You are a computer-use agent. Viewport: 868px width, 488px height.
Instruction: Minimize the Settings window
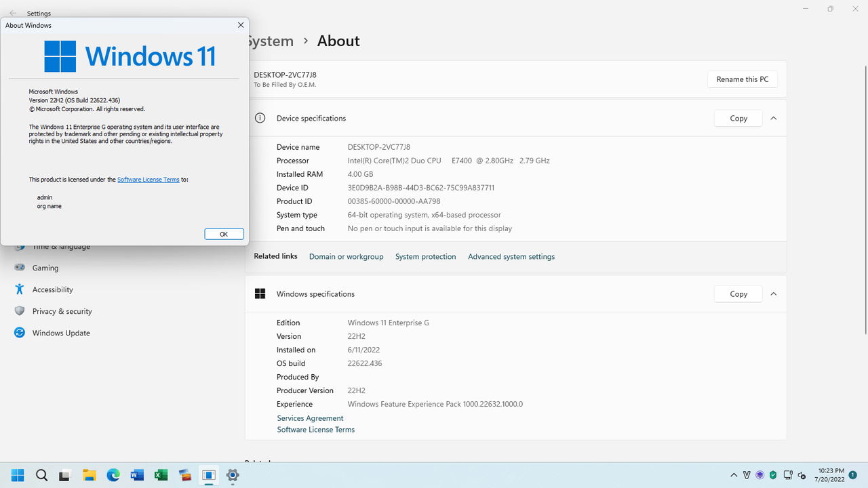pyautogui.click(x=805, y=9)
